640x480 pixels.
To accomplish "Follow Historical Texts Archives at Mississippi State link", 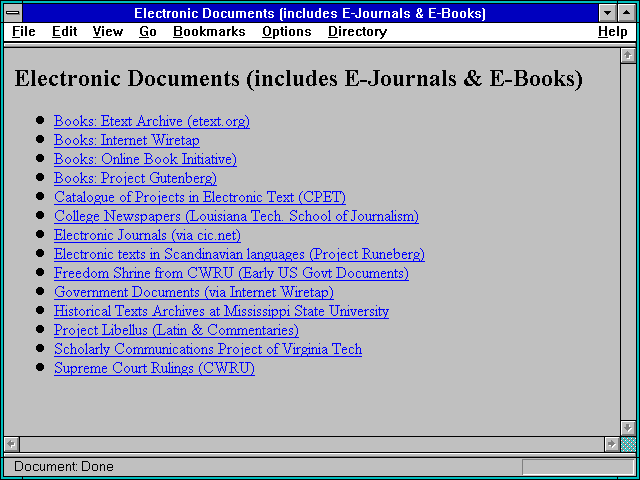I will tap(221, 311).
